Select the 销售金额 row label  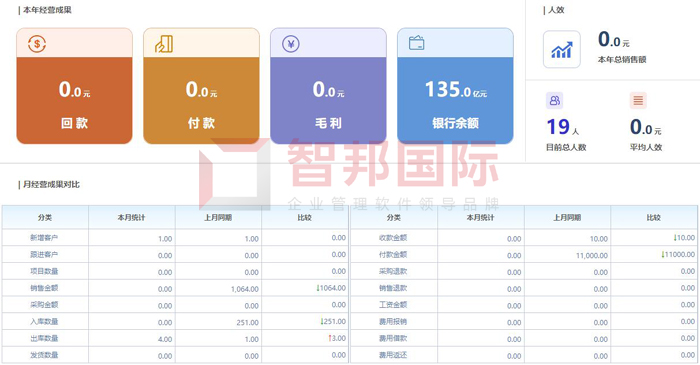point(44,288)
